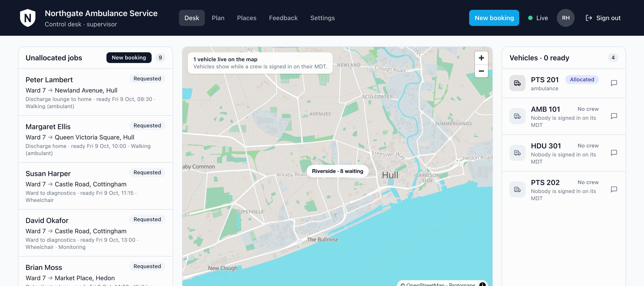Click the Riverside 8 waiting map marker

click(337, 171)
